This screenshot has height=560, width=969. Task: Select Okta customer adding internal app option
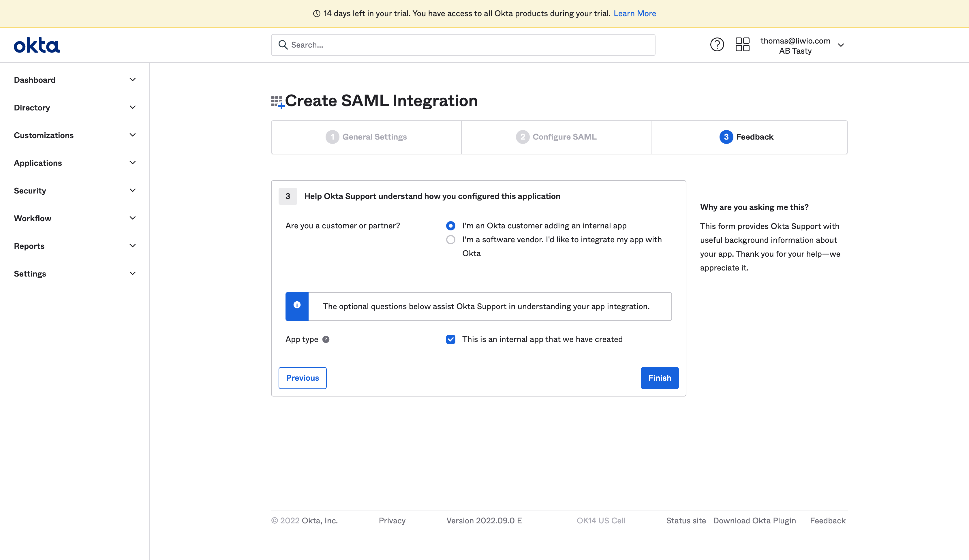click(451, 226)
